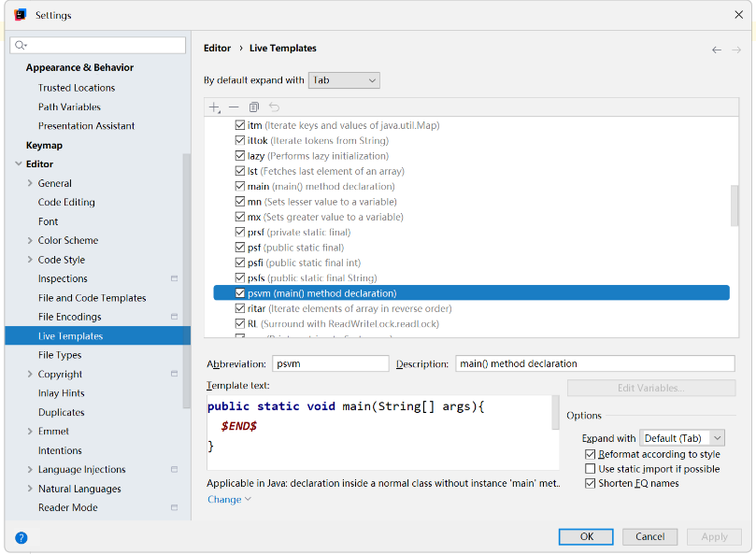Click the Cancel button
This screenshot has width=756, height=554.
(x=649, y=536)
